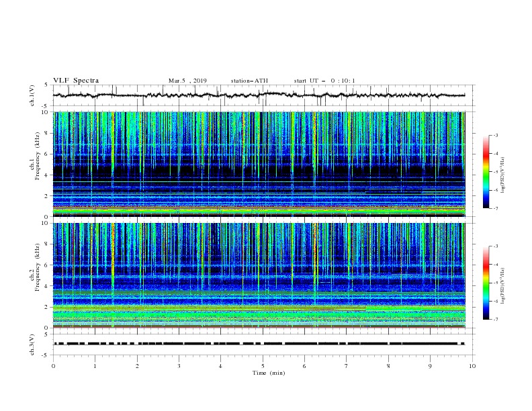Click the "6" kHz tick of ch.2 spectrogram
The height and width of the screenshot is (411, 532).
coord(47,265)
